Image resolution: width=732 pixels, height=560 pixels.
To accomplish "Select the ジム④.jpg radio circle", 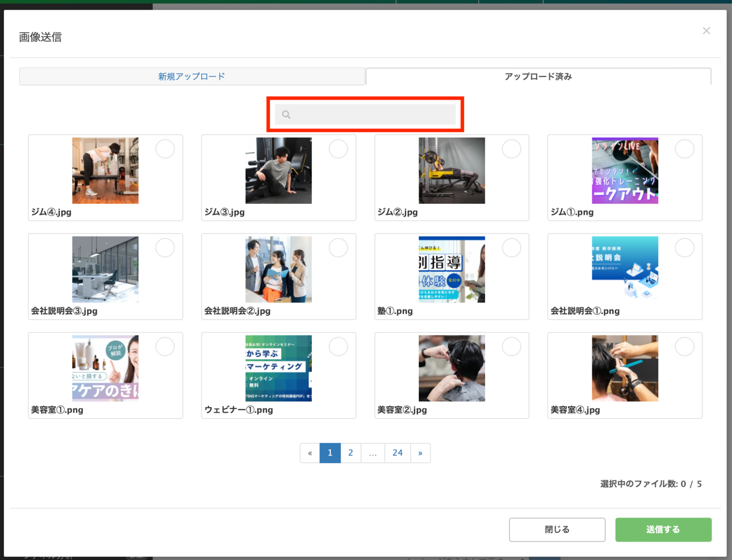I will click(165, 149).
